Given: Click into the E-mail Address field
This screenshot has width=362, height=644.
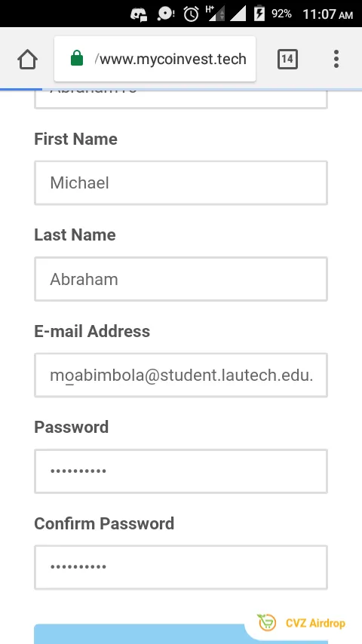Looking at the screenshot, I should (181, 376).
